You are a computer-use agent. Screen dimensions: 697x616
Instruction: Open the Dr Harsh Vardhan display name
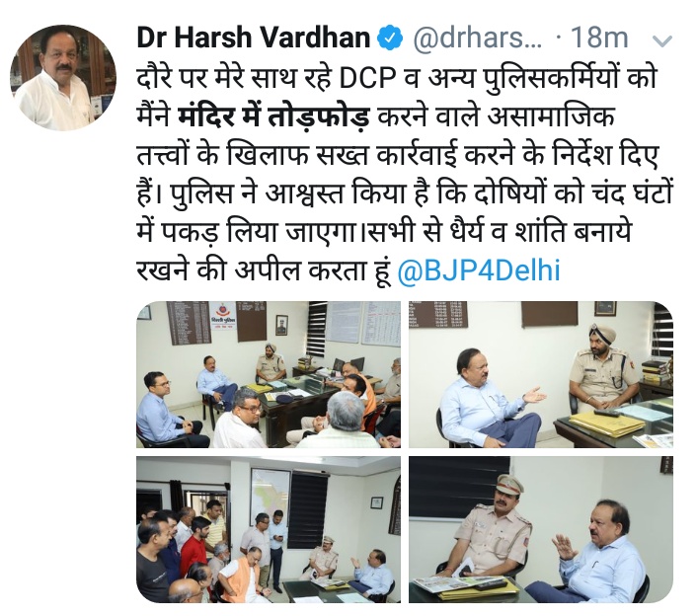[x=254, y=38]
